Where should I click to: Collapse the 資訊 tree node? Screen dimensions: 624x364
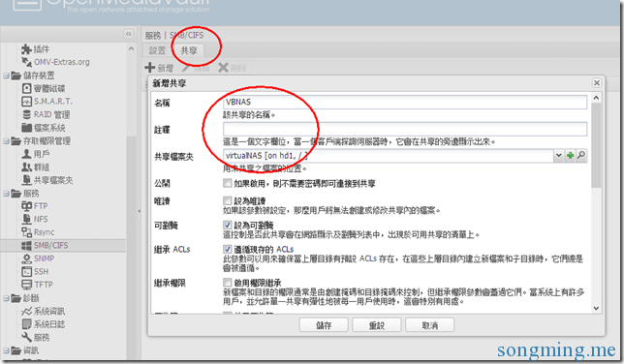coord(6,350)
